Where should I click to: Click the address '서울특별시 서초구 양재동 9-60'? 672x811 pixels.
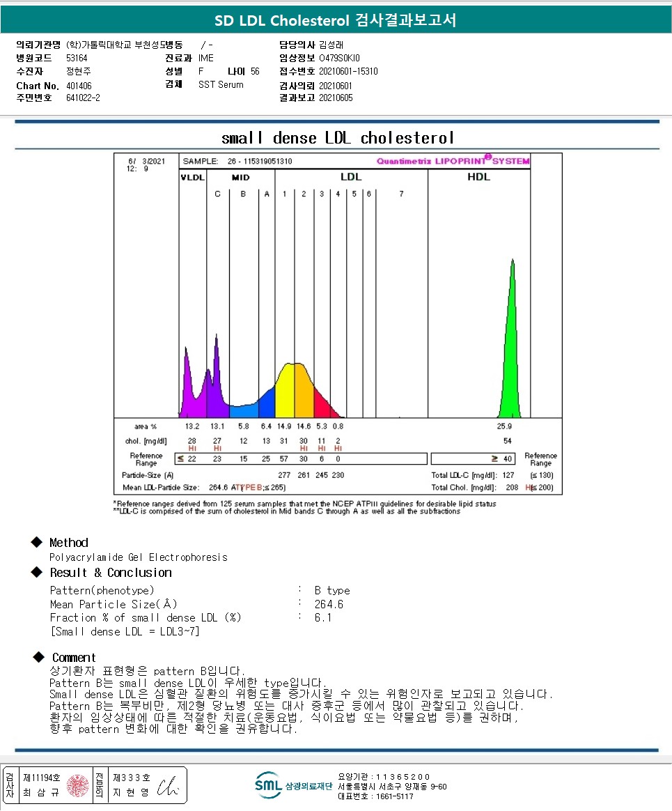tap(392, 787)
